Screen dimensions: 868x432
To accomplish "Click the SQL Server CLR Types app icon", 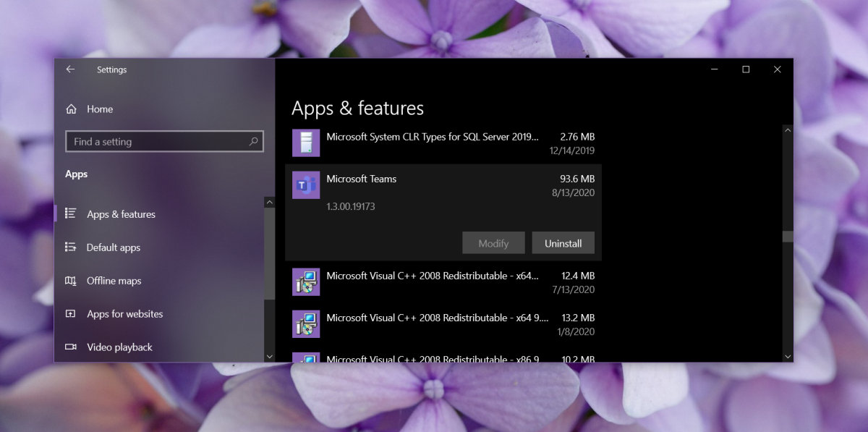I will coord(306,143).
